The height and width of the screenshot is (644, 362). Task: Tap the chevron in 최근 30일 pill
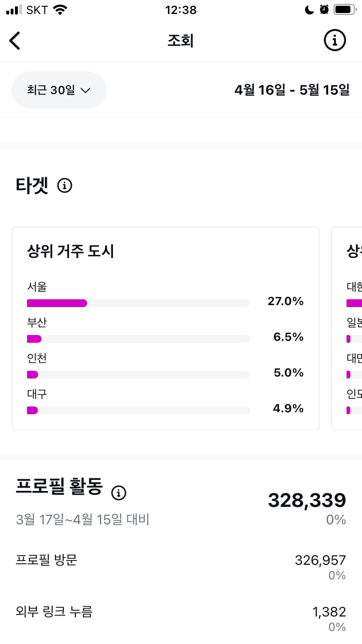(x=85, y=90)
